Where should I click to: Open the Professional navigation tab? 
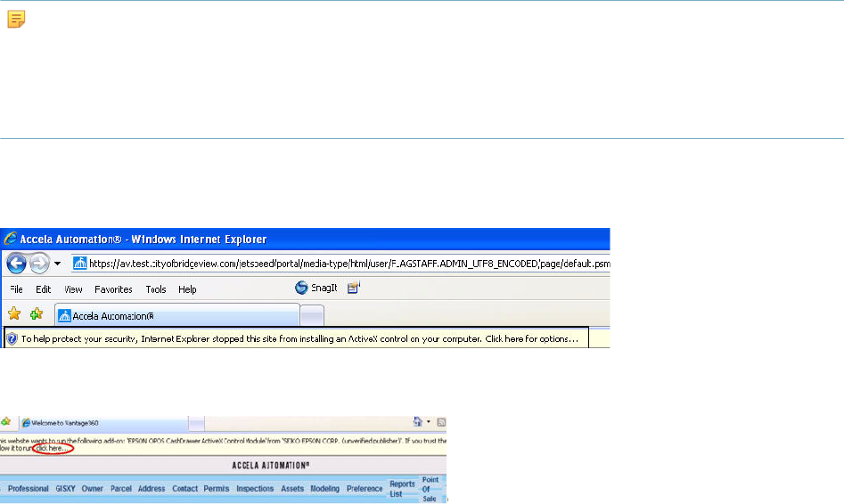click(x=28, y=488)
